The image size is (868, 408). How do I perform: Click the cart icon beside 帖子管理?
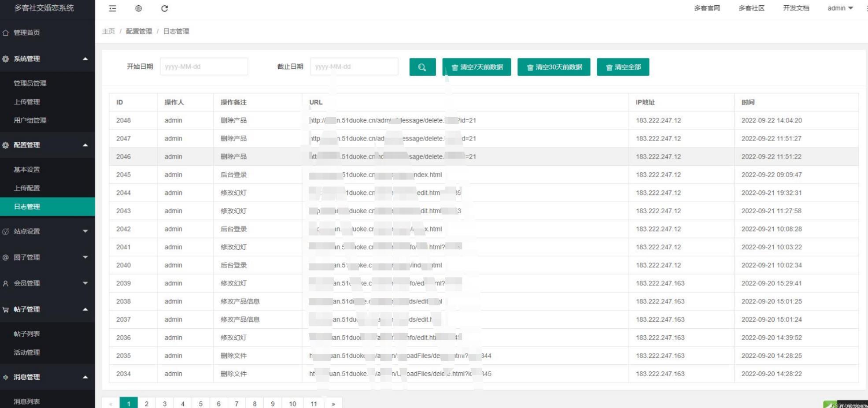[x=5, y=309]
